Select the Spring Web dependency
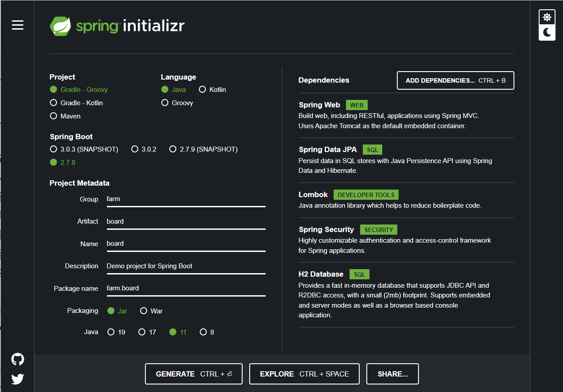 point(407,115)
